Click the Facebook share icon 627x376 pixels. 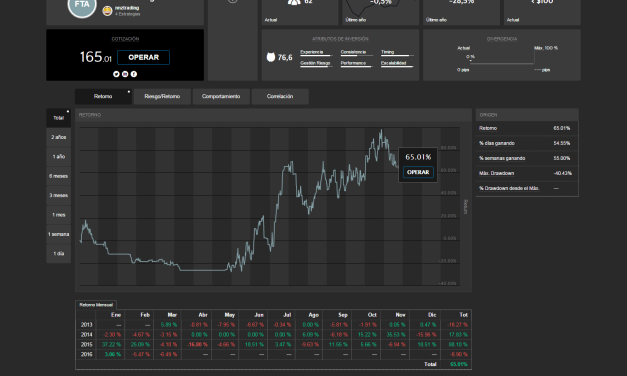(x=134, y=74)
